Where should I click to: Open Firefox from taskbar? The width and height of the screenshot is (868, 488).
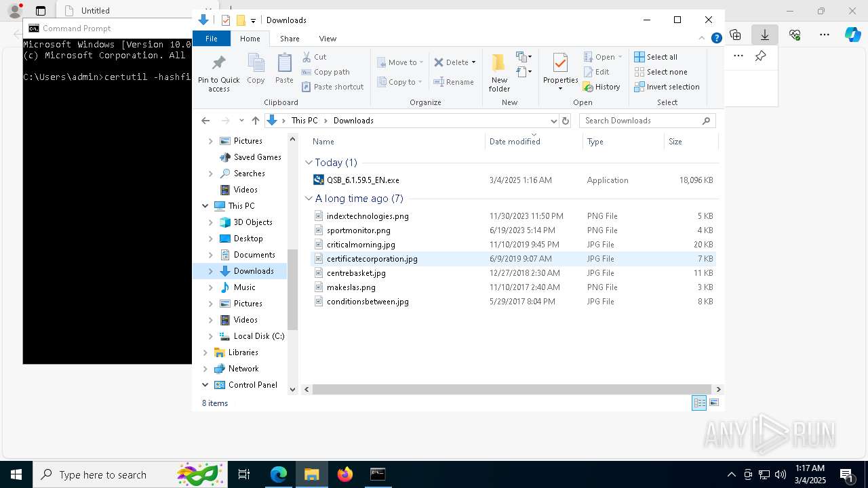[x=345, y=474]
